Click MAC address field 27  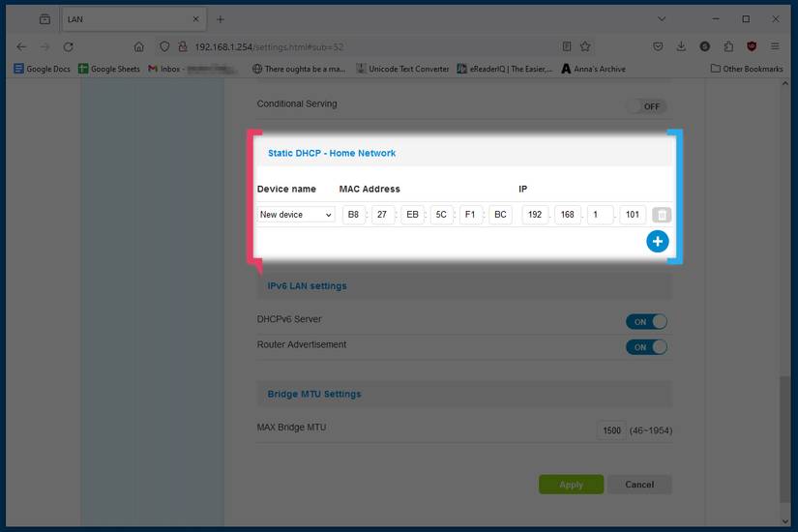pyautogui.click(x=382, y=215)
